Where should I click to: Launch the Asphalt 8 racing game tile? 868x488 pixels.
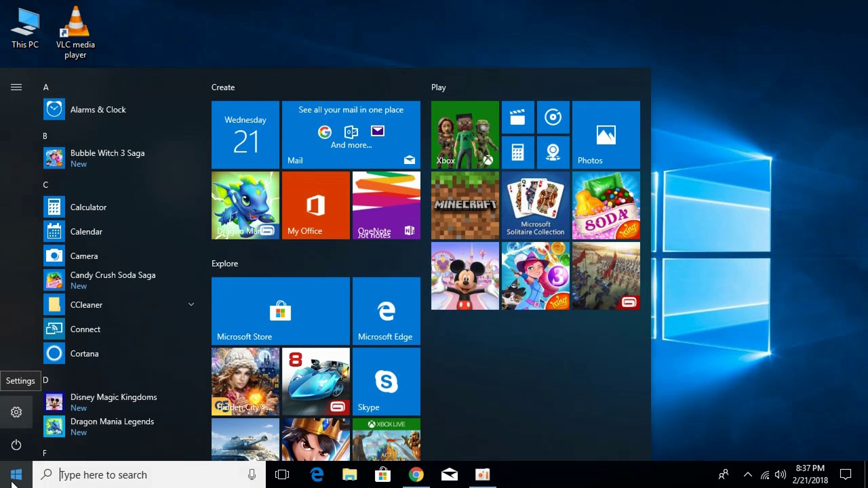coord(316,382)
